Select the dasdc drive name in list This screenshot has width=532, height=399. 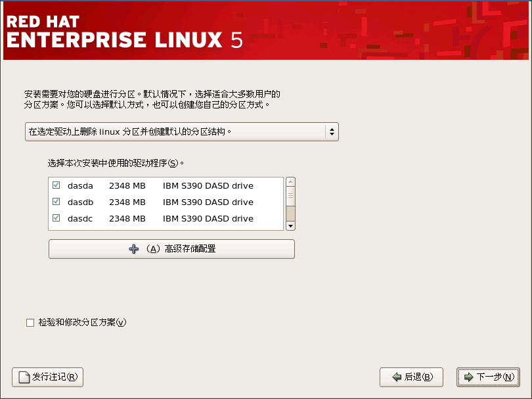(x=80, y=218)
